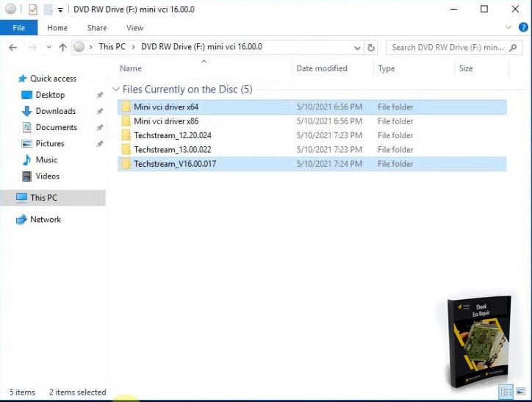Image resolution: width=532 pixels, height=402 pixels.
Task: Click folder icon of Techstream_12.20.024
Action: 126,135
